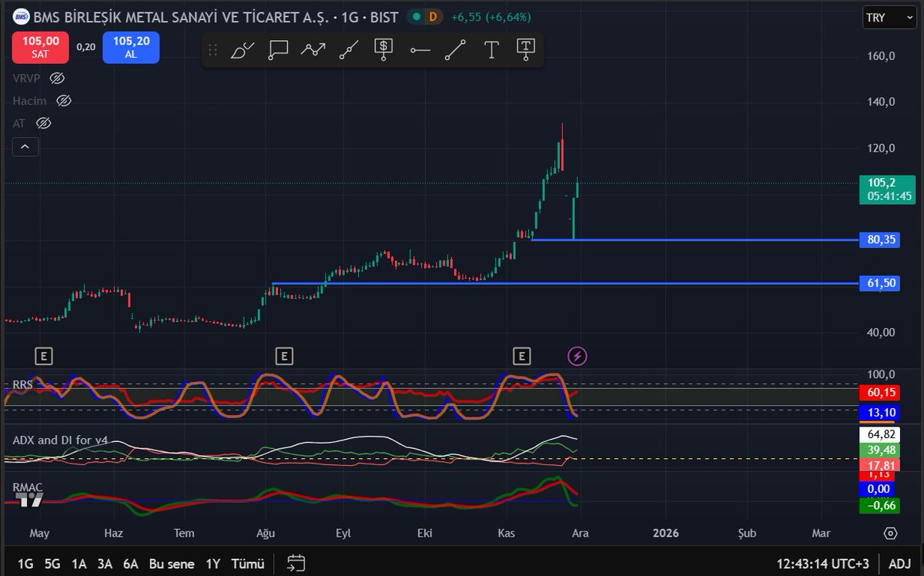
Task: Select the 5G time range
Action: (52, 563)
